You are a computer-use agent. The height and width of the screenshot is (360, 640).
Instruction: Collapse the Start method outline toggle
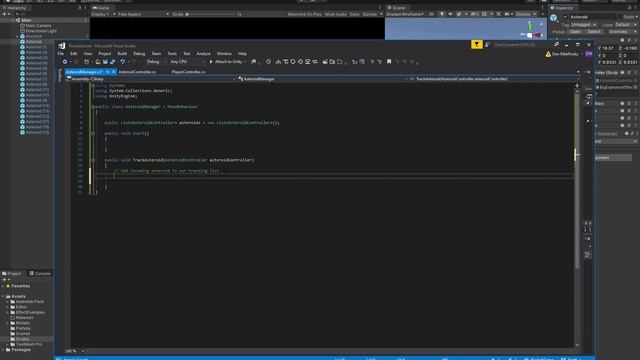(93, 133)
